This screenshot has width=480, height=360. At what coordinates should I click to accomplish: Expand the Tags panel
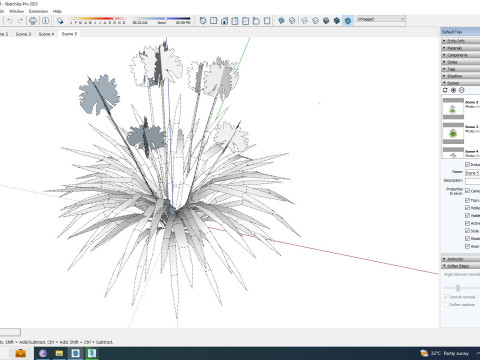click(x=461, y=69)
